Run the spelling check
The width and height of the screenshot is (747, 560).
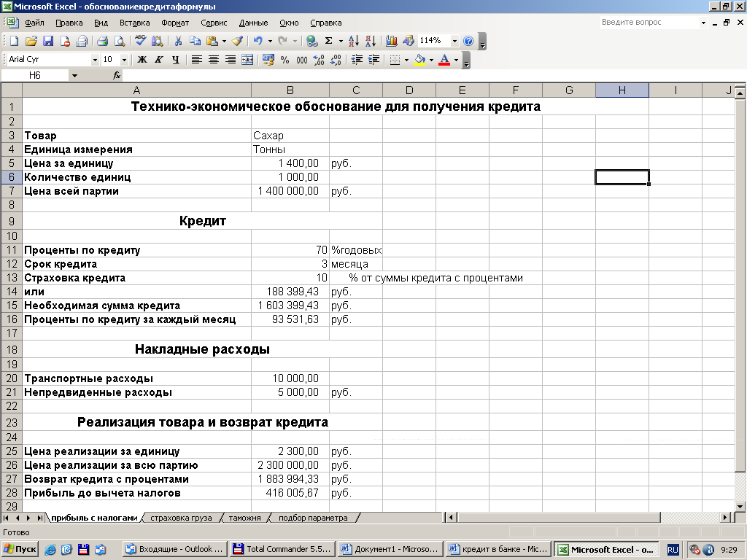click(140, 41)
